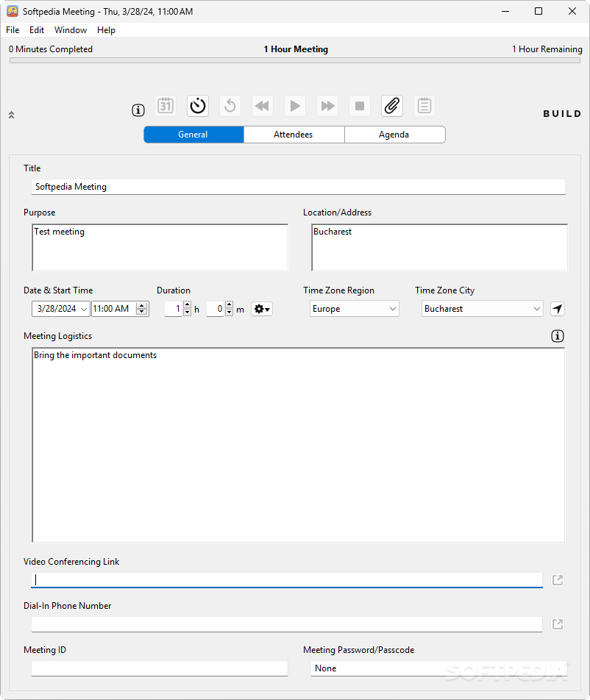
Task: Minimize the Softpedia Meeting window
Action: pyautogui.click(x=505, y=11)
